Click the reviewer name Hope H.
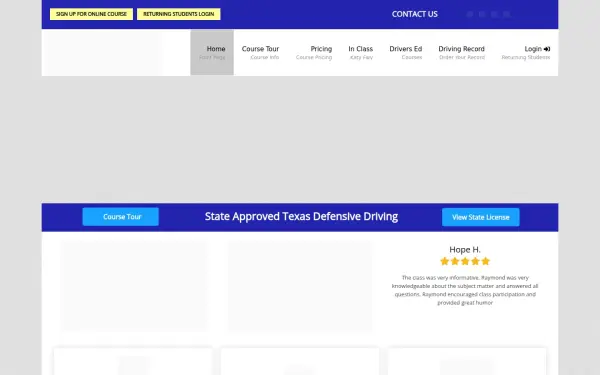The height and width of the screenshot is (375, 600). (465, 249)
